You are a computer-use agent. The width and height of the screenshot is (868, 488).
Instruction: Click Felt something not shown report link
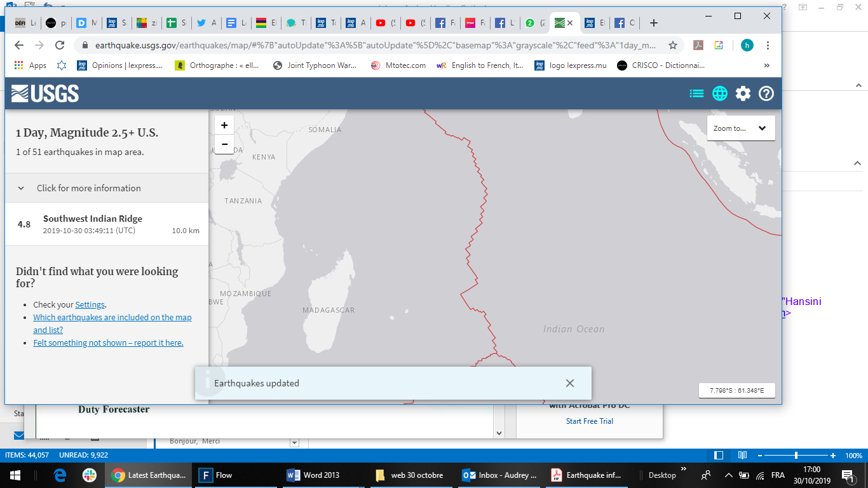(x=108, y=343)
